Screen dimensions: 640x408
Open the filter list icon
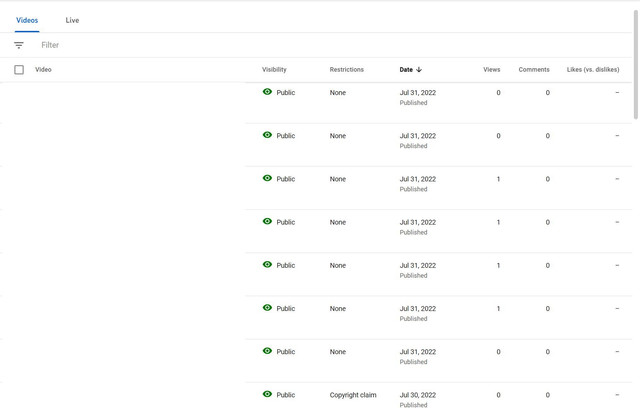(x=19, y=45)
